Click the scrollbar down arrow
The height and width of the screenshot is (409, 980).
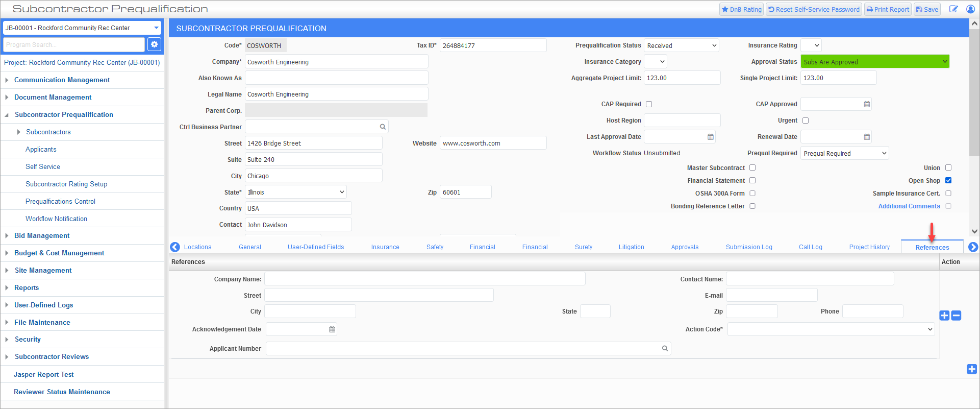(974, 231)
